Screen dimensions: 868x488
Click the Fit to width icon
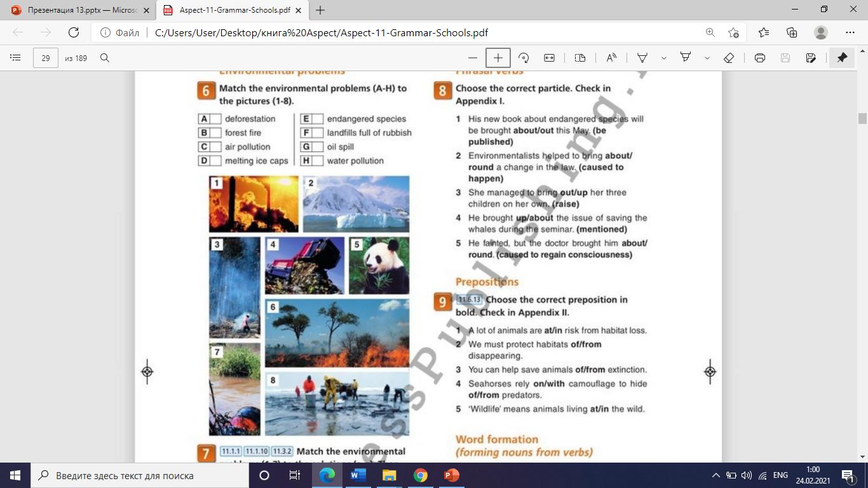(x=549, y=58)
